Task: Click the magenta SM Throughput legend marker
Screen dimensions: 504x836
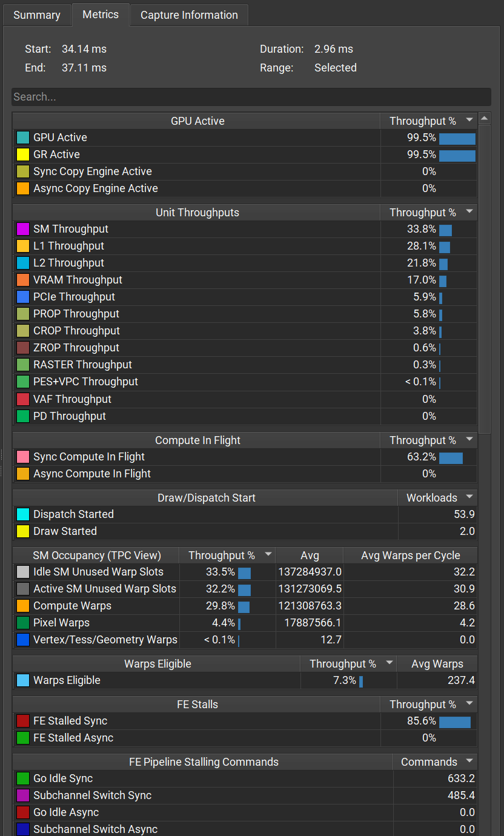Action: 22,229
